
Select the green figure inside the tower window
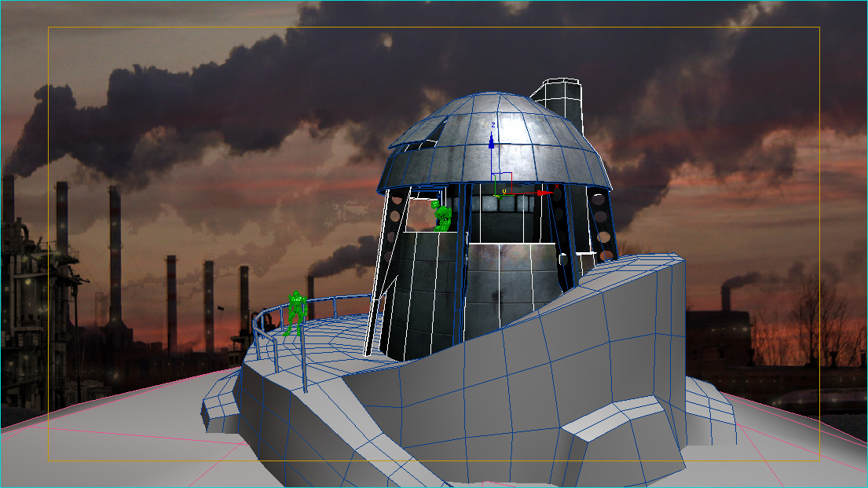(x=443, y=216)
